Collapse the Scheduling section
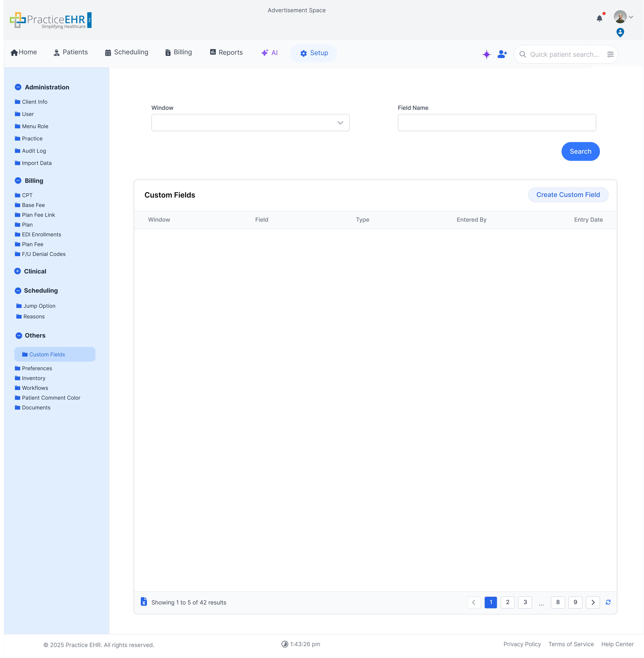Screen dimensions: 644x658 tap(18, 290)
